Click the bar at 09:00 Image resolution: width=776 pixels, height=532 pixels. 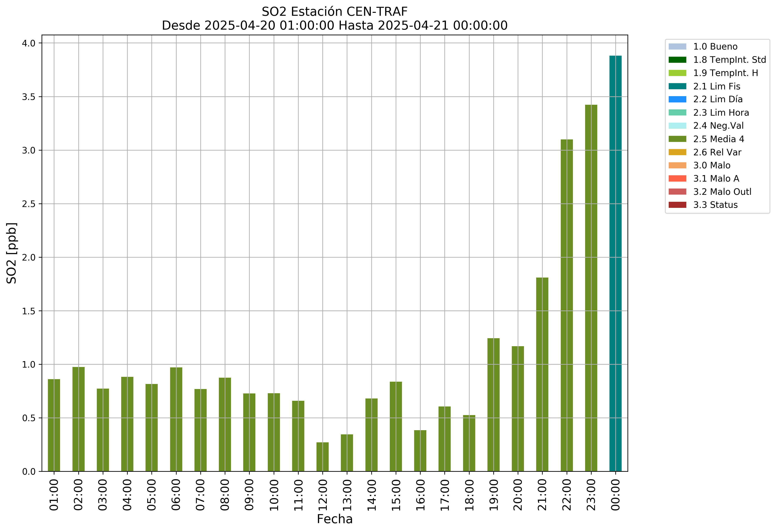[249, 432]
